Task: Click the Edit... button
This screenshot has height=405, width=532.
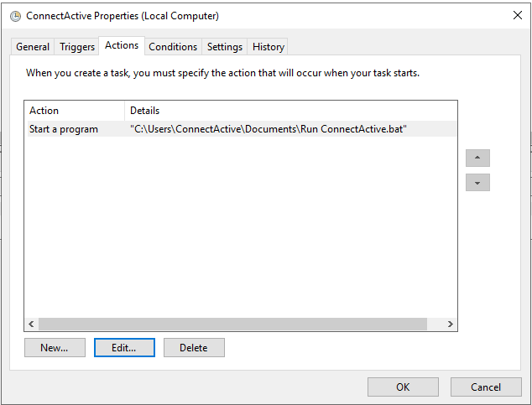Action: [124, 348]
